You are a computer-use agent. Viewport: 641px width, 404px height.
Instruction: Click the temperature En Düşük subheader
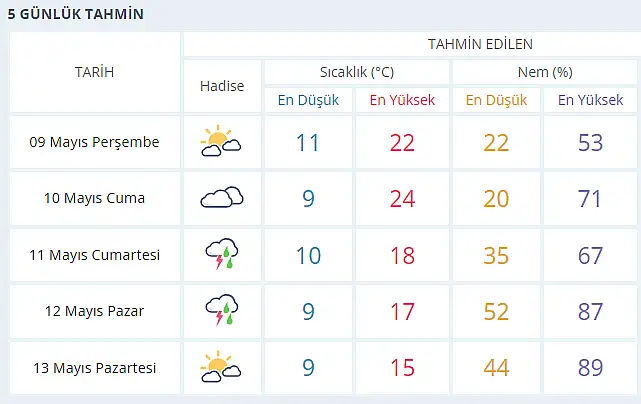(x=309, y=100)
